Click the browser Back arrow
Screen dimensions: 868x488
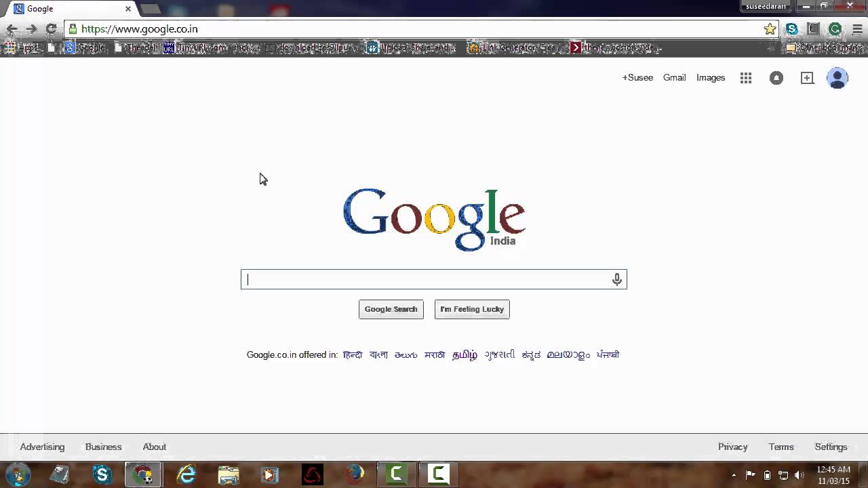click(x=12, y=29)
